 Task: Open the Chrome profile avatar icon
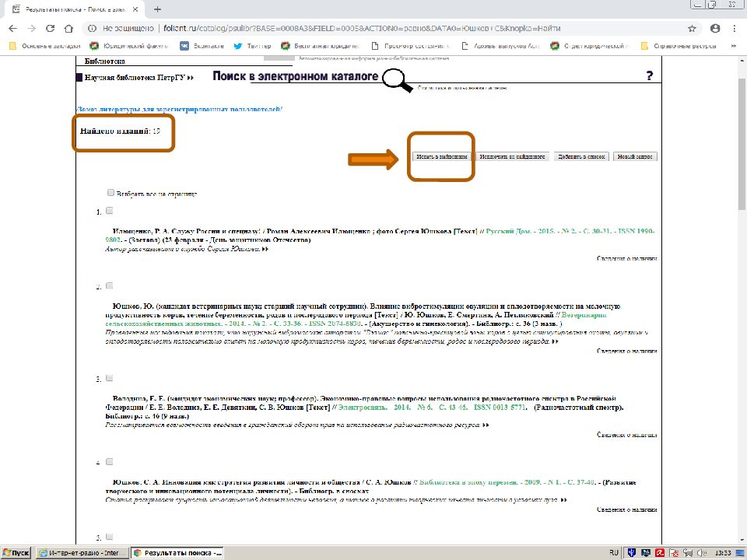pos(715,28)
